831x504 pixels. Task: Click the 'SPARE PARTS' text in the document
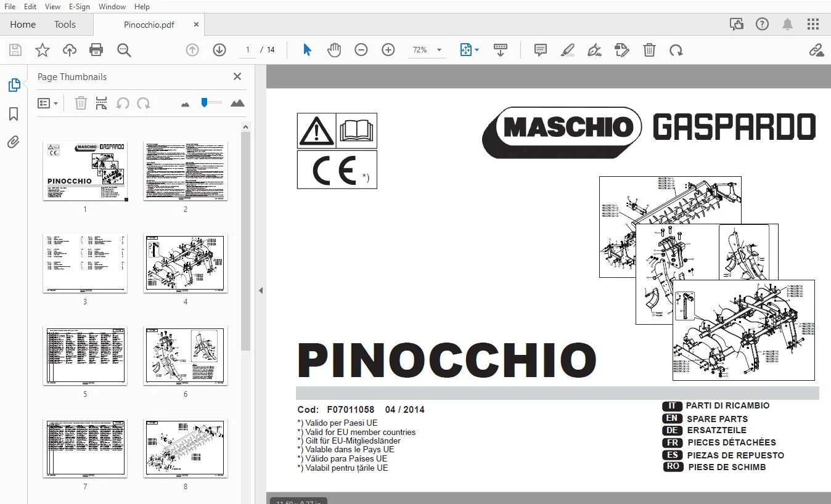click(717, 418)
